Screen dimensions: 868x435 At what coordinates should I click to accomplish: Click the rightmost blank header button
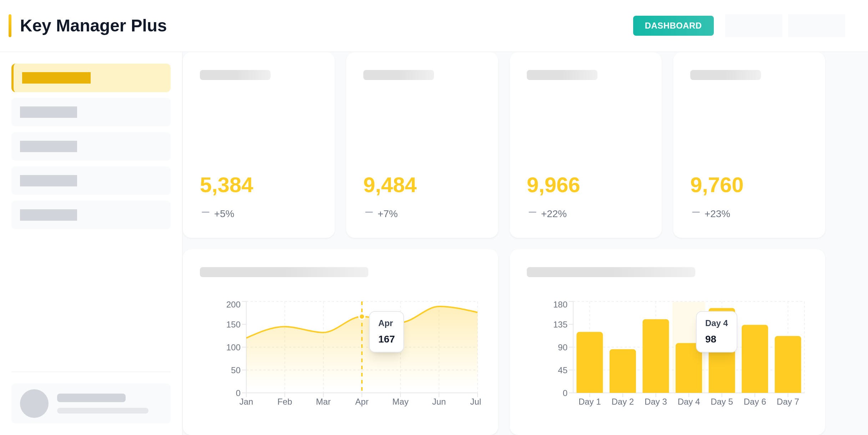[816, 26]
